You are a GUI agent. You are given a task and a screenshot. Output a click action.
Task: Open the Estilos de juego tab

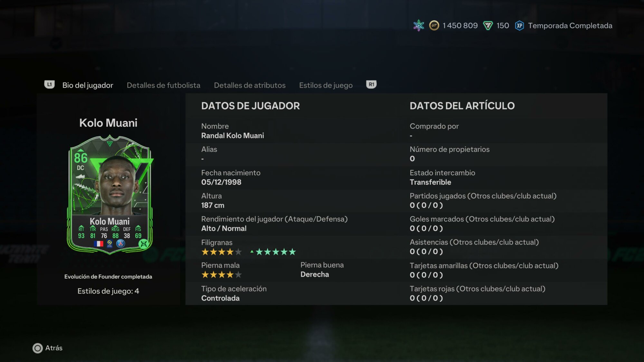pos(326,85)
